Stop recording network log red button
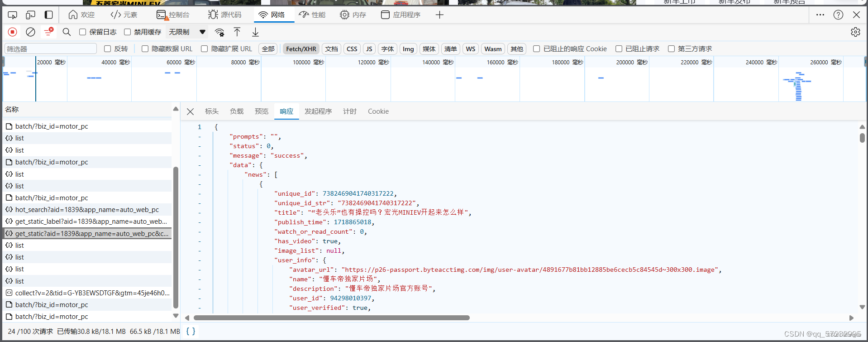Image resolution: width=868 pixels, height=342 pixels. [x=13, y=32]
